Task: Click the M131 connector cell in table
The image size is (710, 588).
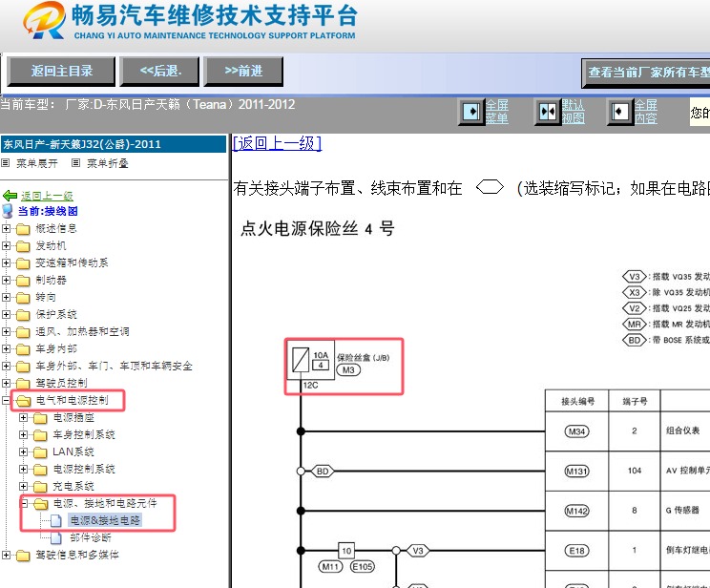Action: click(576, 472)
